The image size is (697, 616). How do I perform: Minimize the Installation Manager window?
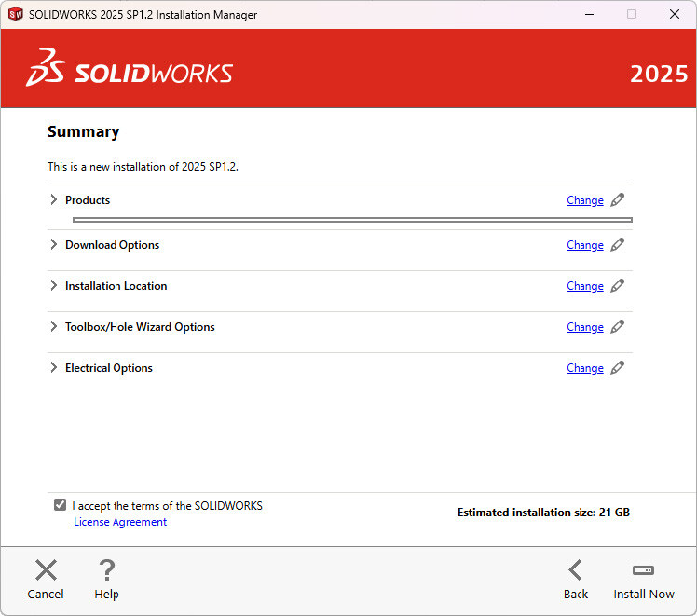590,14
